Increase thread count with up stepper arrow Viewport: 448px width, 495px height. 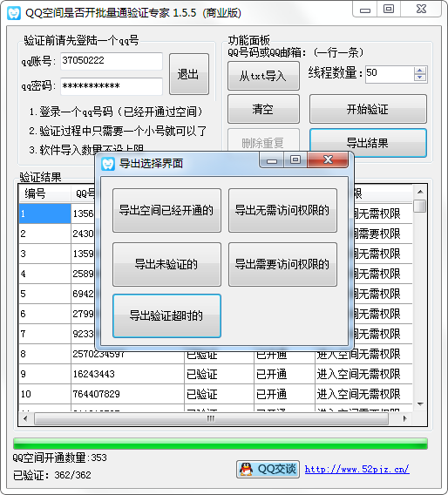click(419, 71)
